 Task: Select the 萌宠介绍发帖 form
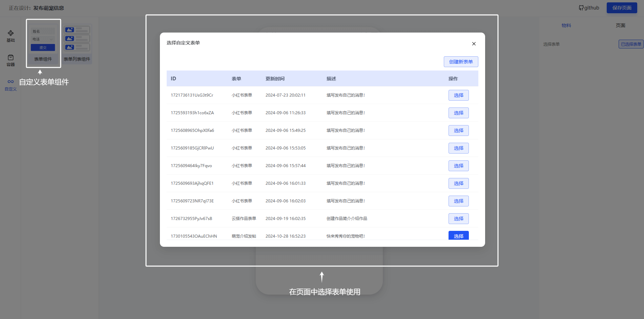point(458,236)
